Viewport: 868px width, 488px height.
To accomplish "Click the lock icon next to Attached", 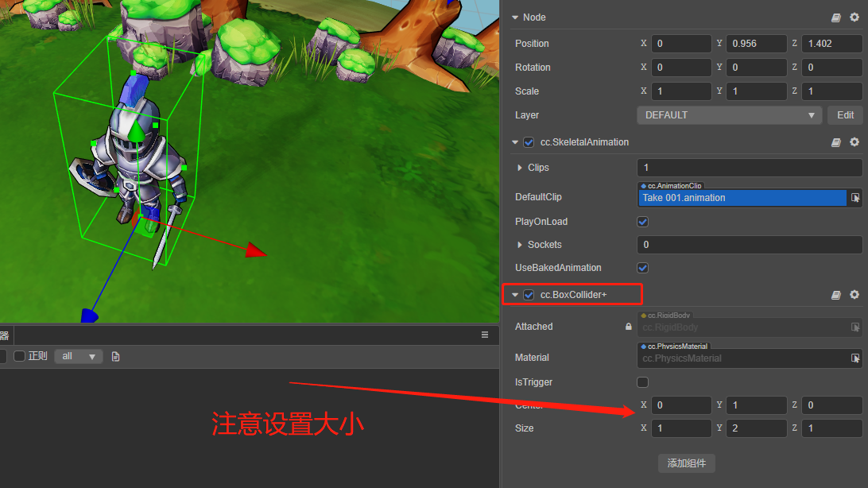I will [x=628, y=327].
